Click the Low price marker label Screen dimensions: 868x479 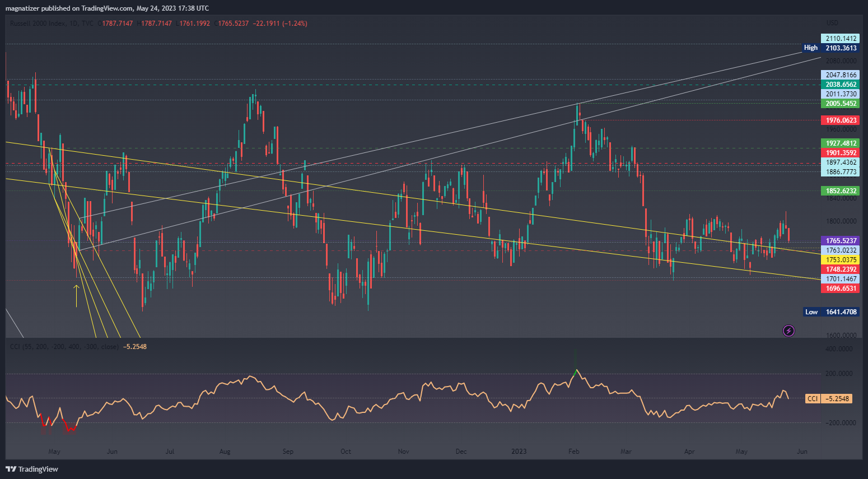pyautogui.click(x=811, y=312)
